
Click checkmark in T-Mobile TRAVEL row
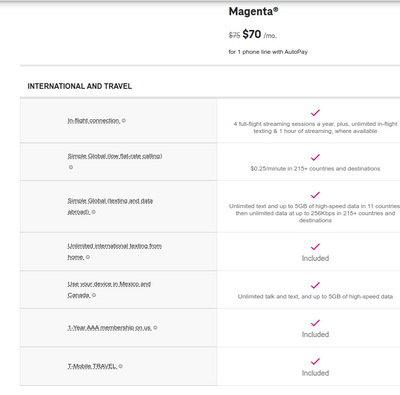[315, 361]
